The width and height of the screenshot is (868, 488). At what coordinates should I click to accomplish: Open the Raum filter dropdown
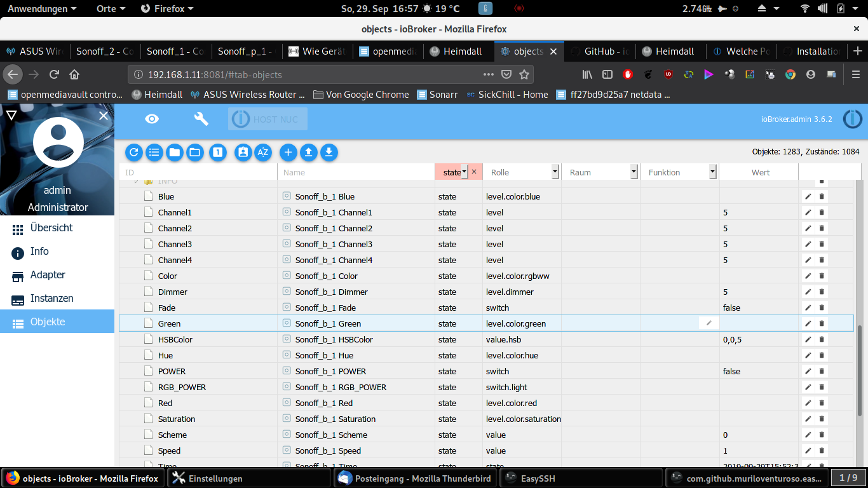[634, 172]
